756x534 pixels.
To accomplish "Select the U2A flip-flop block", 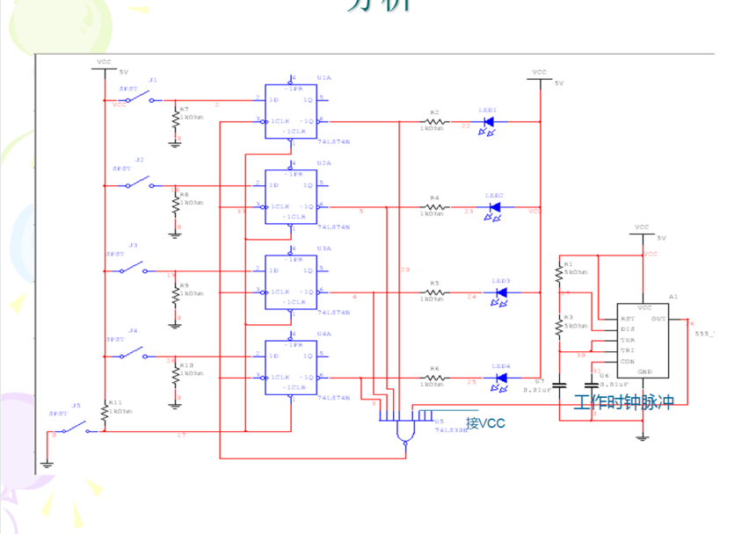I will click(291, 196).
